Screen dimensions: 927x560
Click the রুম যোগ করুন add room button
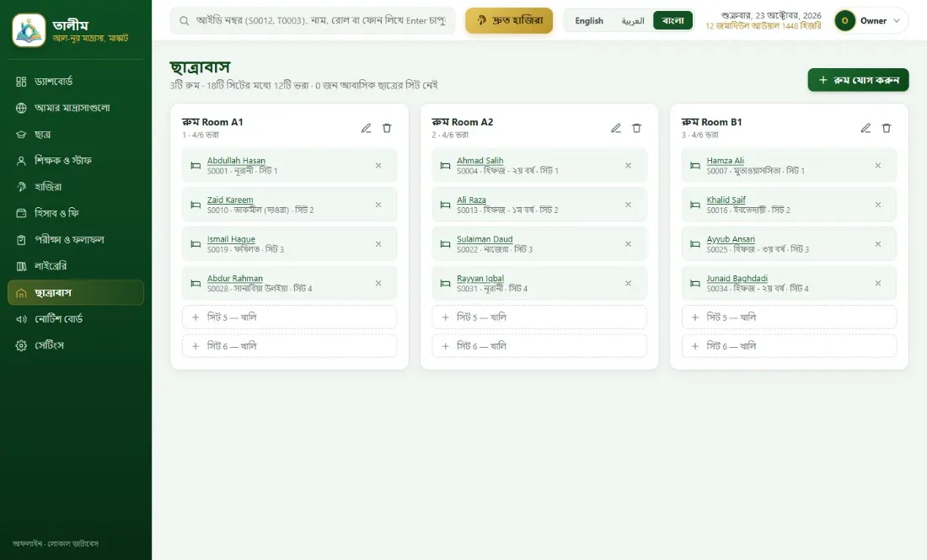coord(858,80)
